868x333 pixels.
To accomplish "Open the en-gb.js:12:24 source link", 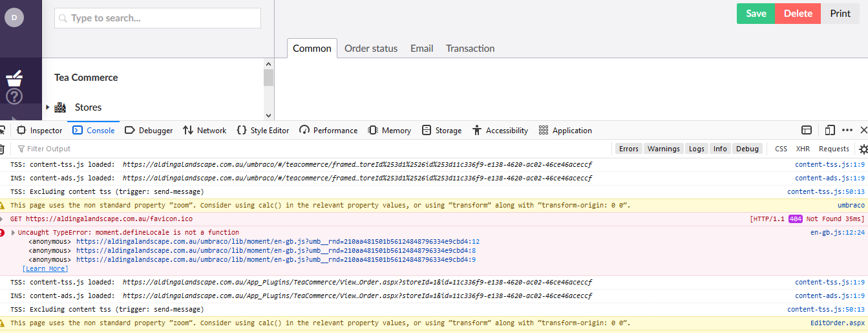I will coord(838,232).
